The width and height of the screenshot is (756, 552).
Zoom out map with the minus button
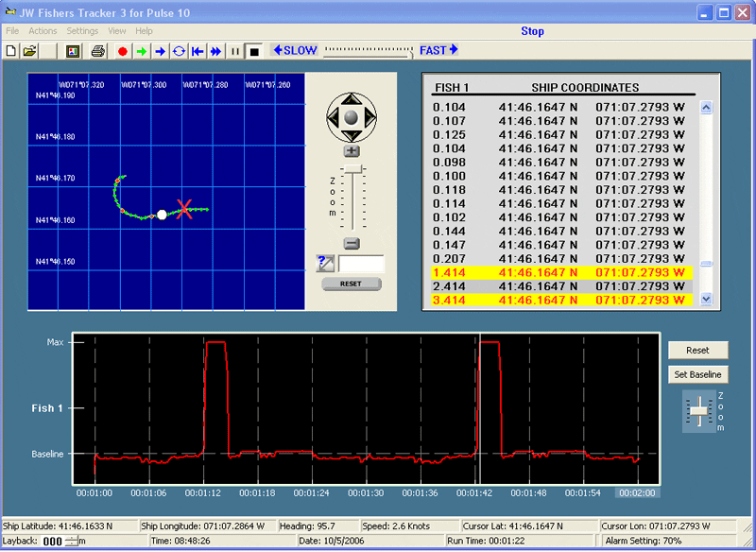click(x=352, y=244)
